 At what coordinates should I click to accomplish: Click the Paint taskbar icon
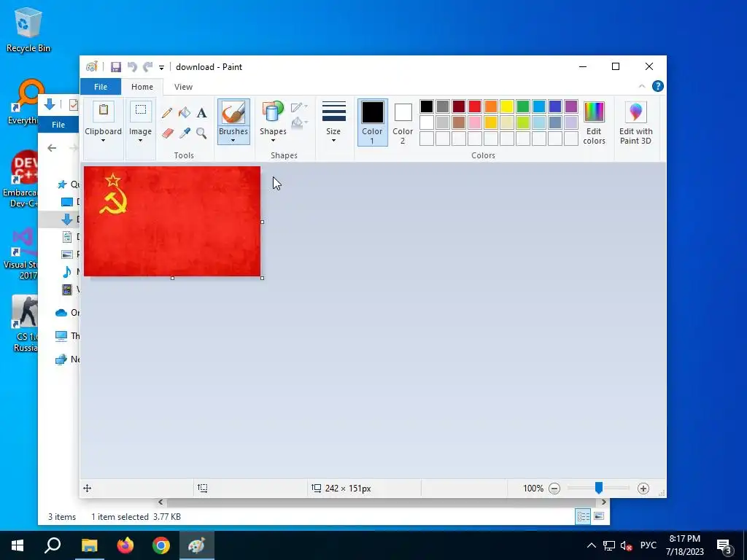197,545
